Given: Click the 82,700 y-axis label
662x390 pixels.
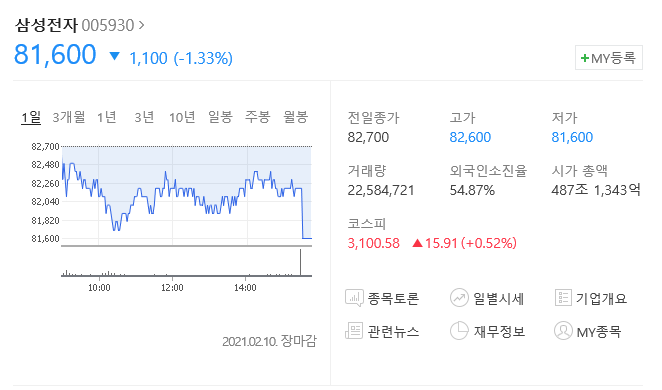Looking at the screenshot, I should 45,147.
